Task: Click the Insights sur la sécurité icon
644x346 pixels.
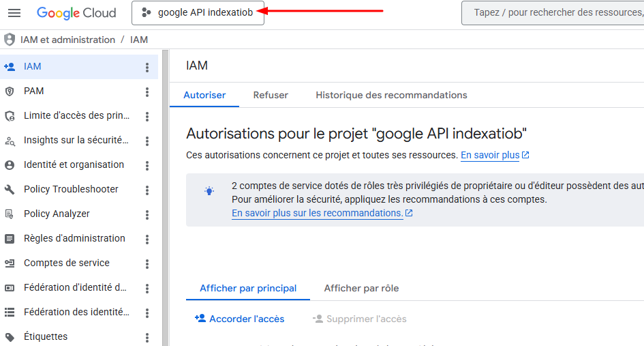Action: point(10,141)
